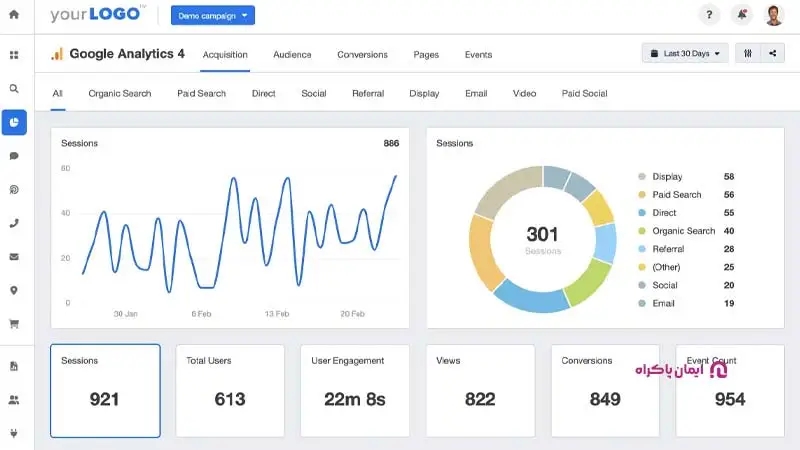Click the donut chart center showing 301
The image size is (800, 450).
(x=543, y=237)
